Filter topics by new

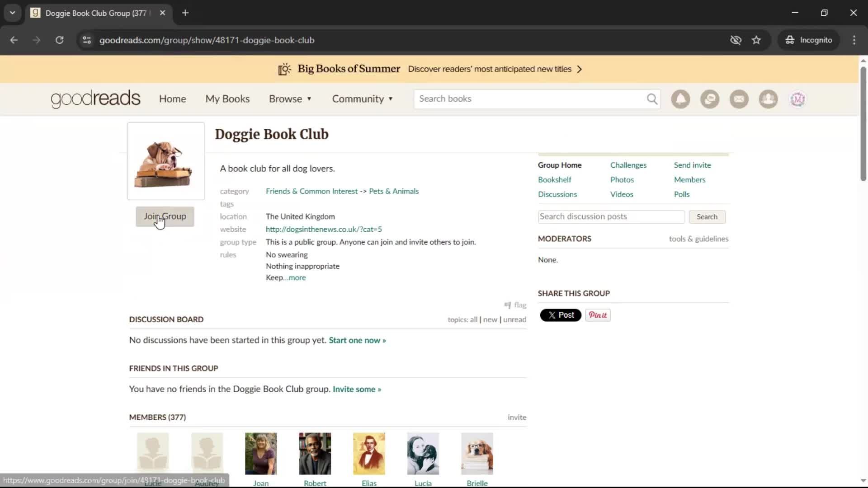point(490,320)
